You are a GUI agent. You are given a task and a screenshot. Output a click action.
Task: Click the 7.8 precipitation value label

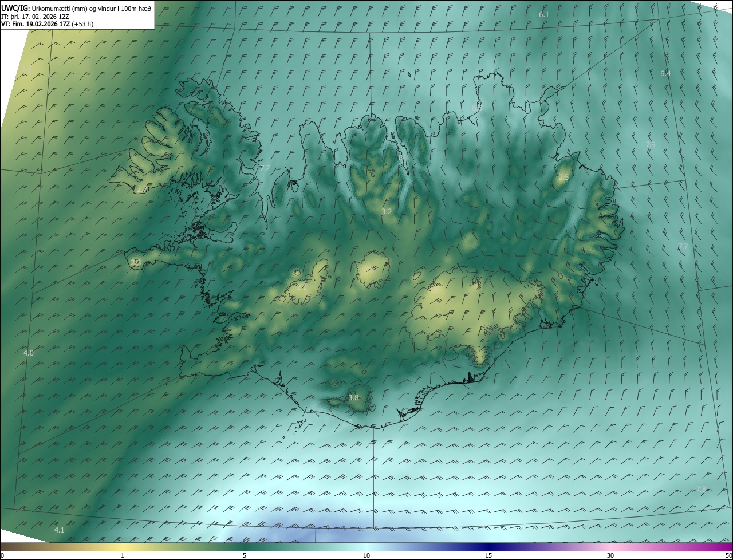pos(701,489)
